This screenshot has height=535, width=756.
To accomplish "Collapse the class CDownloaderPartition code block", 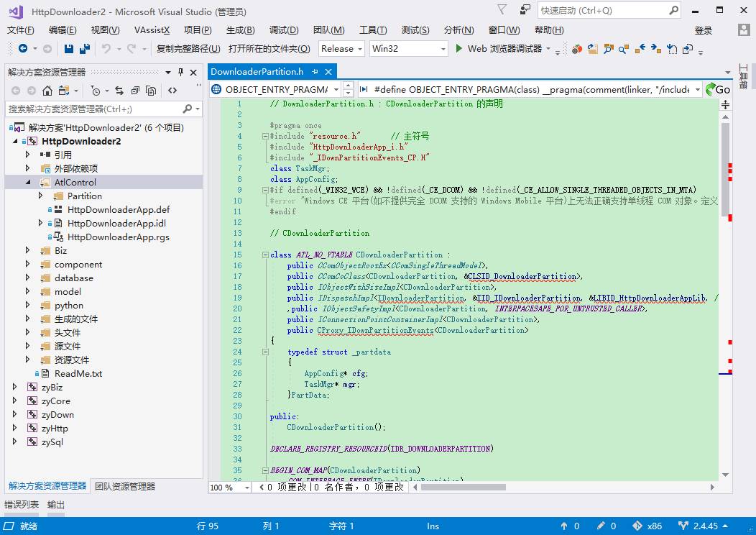I will (265, 255).
